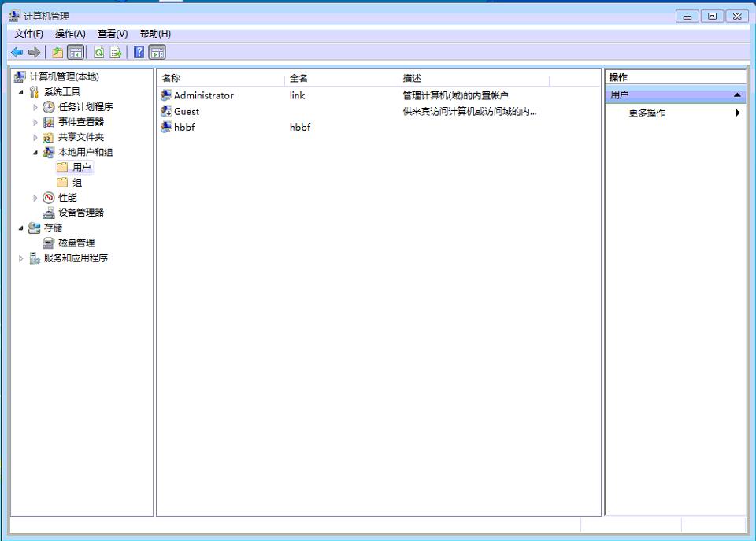Click the Back arrow toolbar icon
Image resolution: width=756 pixels, height=541 pixels.
pyautogui.click(x=17, y=53)
